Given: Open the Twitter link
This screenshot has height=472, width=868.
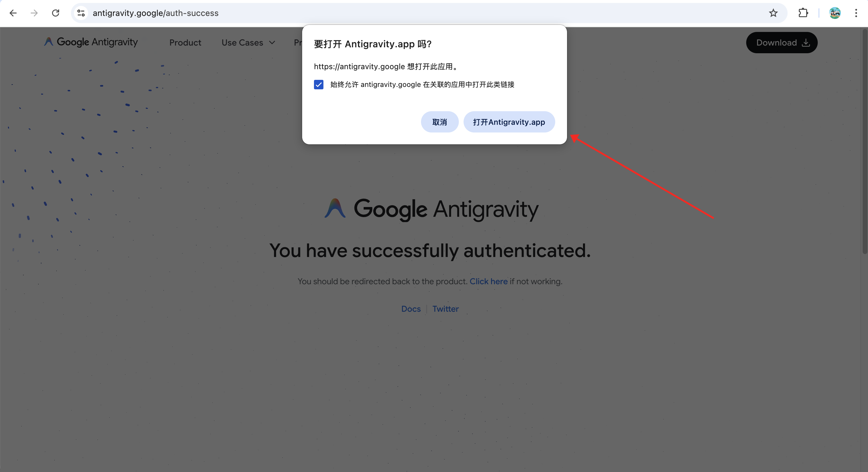Looking at the screenshot, I should [446, 309].
